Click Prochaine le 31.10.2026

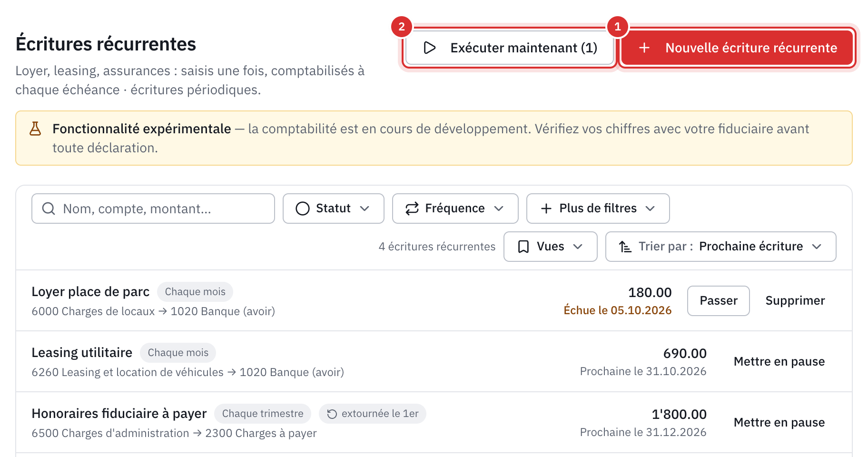pyautogui.click(x=643, y=371)
